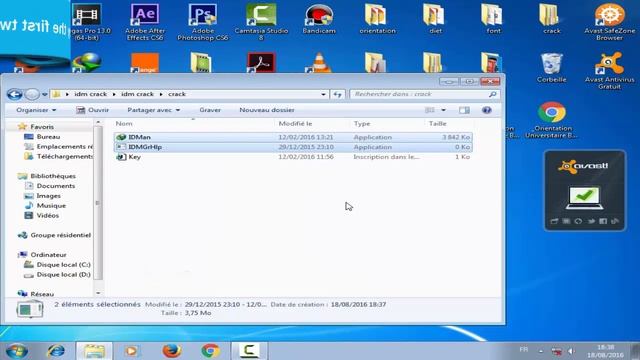Open Disque local (D:) in sidebar
The image size is (640, 360).
pos(63,274)
